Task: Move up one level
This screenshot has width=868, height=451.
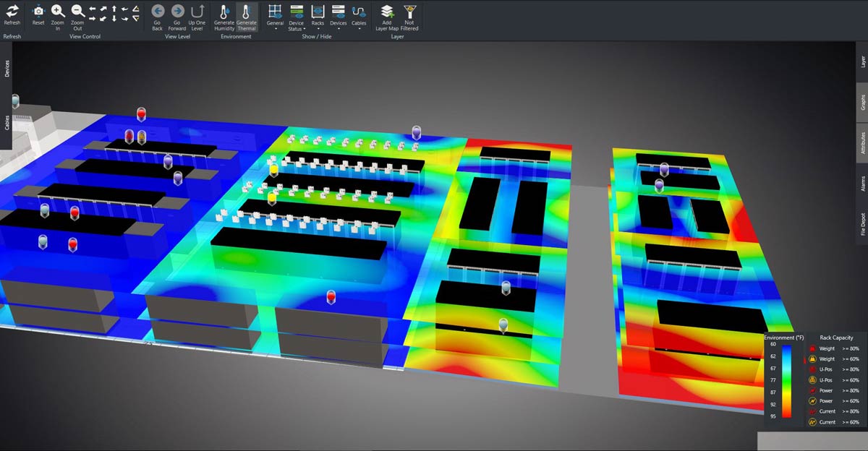Action: pyautogui.click(x=197, y=12)
